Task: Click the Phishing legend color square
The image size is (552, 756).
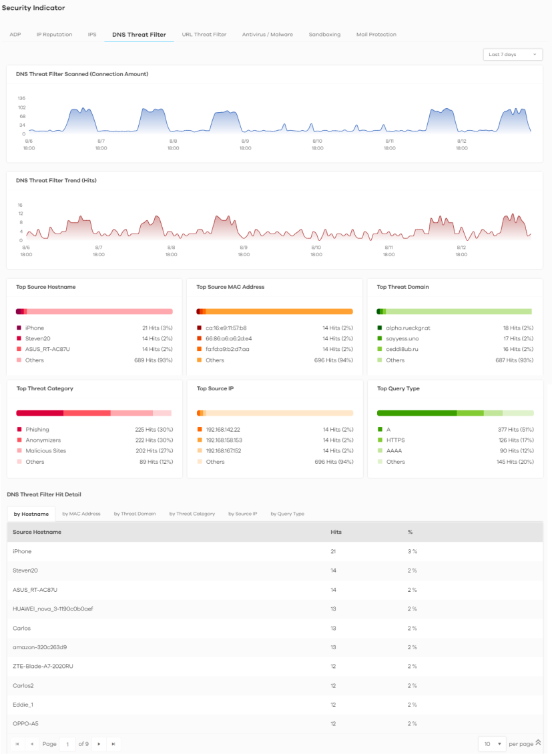Action: pyautogui.click(x=19, y=430)
